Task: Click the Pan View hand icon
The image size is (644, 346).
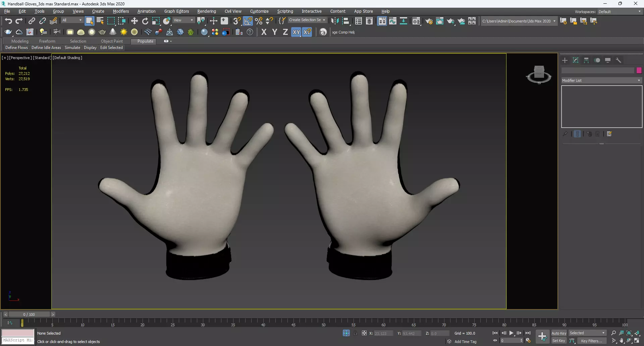Action: click(622, 341)
